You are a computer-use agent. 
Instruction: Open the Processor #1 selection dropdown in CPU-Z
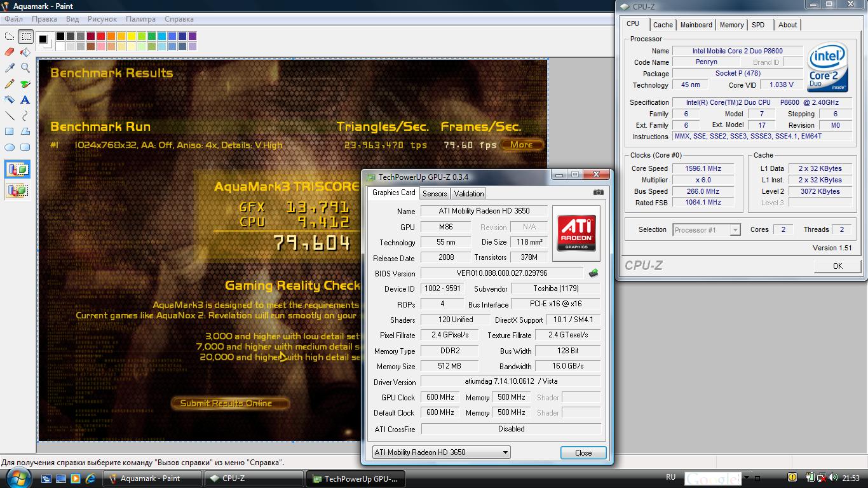coord(707,230)
